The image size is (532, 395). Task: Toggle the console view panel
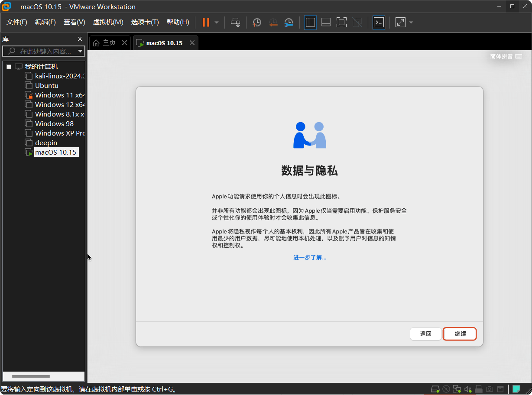[379, 22]
